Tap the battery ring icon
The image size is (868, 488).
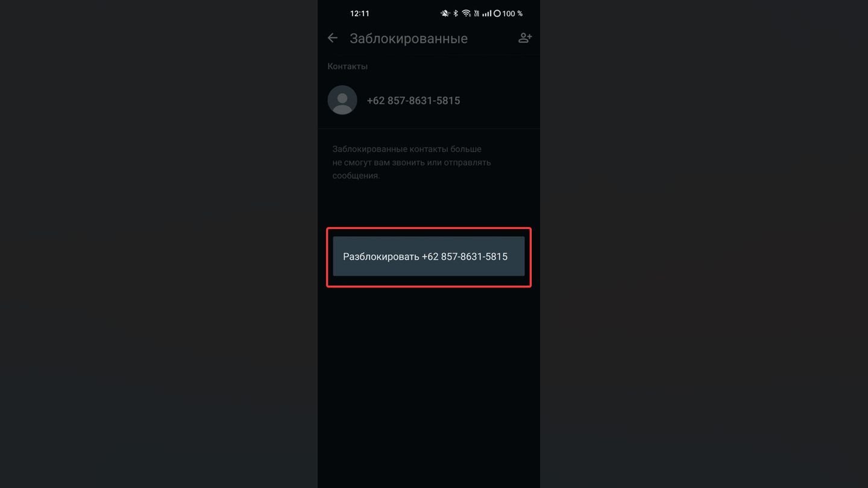pyautogui.click(x=497, y=13)
